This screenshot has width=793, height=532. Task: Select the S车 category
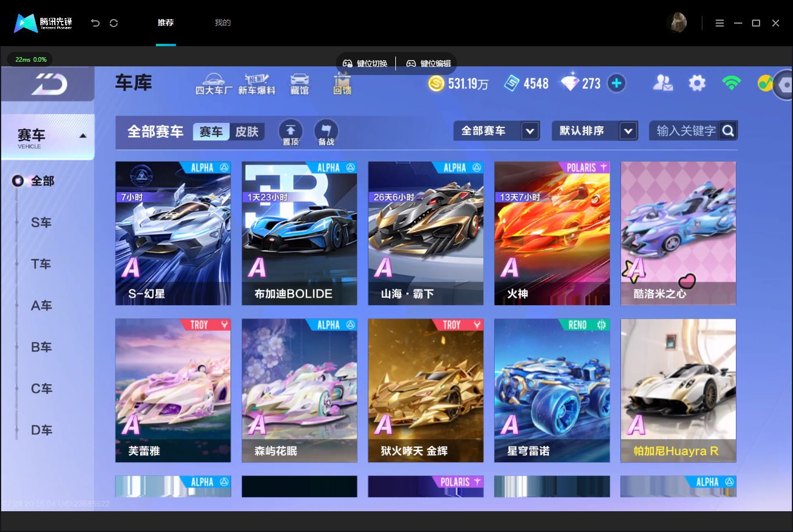coord(42,223)
